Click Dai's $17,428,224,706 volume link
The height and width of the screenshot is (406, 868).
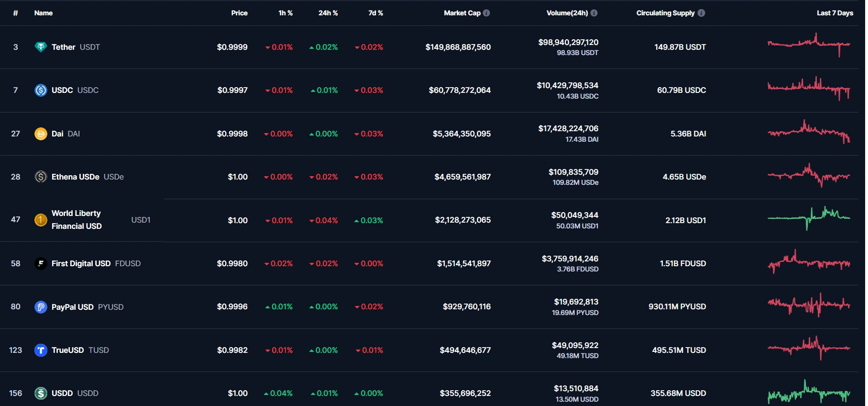pyautogui.click(x=568, y=128)
